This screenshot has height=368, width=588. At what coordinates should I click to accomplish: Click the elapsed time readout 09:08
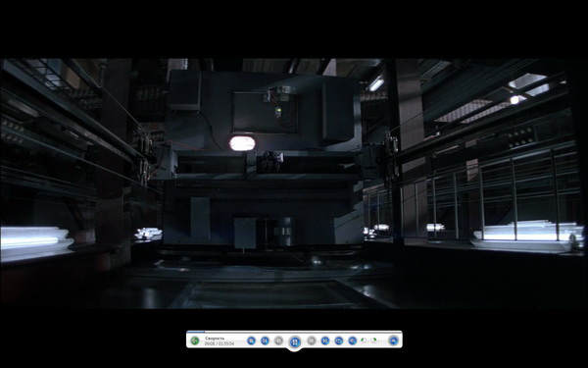point(209,343)
